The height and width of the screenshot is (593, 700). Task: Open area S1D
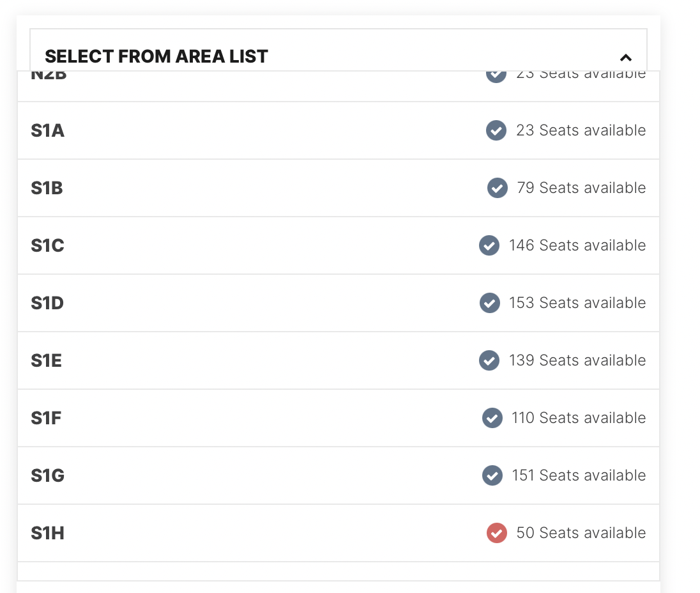[339, 303]
